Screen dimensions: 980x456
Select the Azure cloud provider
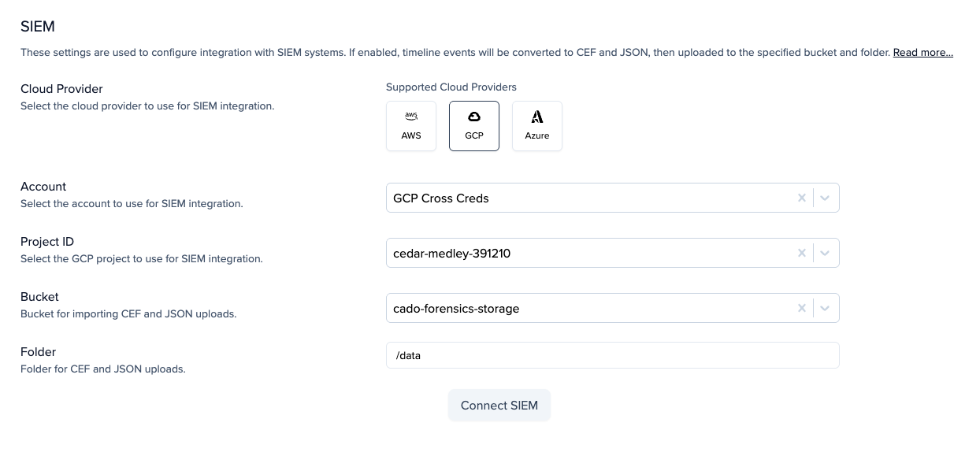537,126
